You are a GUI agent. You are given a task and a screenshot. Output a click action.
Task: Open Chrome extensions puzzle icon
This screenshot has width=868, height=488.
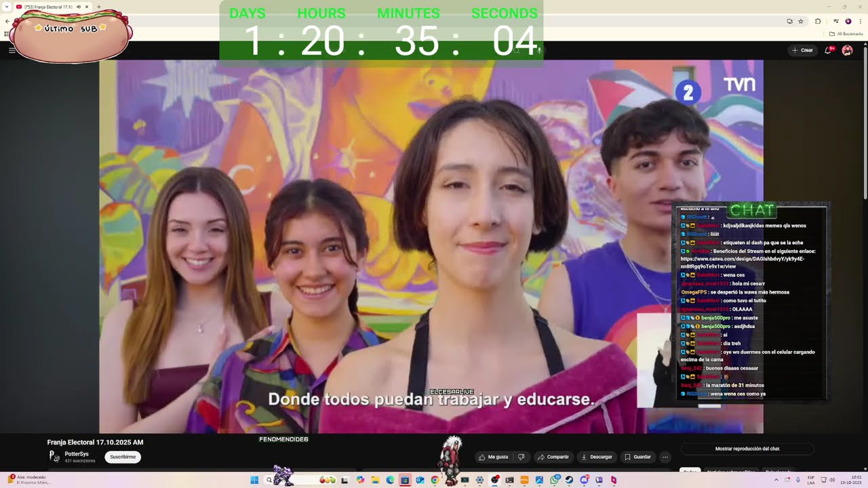click(x=818, y=21)
